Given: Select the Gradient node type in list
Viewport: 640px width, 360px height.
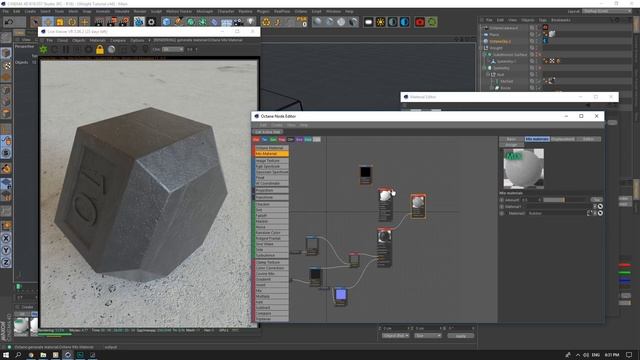Looking at the screenshot, I should click(272, 279).
